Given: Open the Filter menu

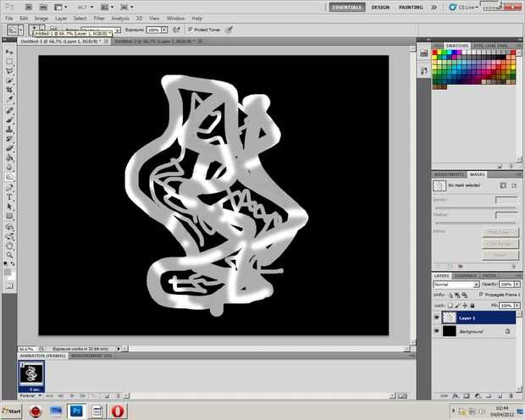Looking at the screenshot, I should 99,19.
